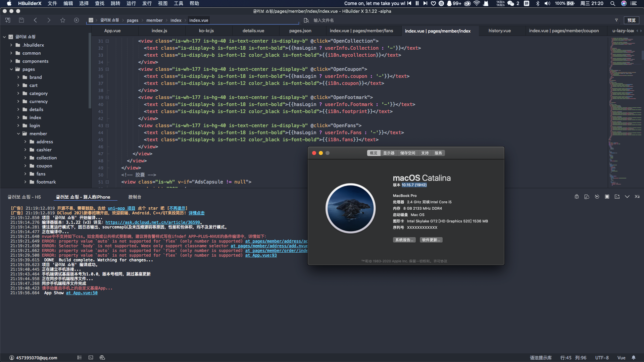Select the 储存空间 tab in About This Mac
The width and height of the screenshot is (644, 362).
tap(408, 153)
